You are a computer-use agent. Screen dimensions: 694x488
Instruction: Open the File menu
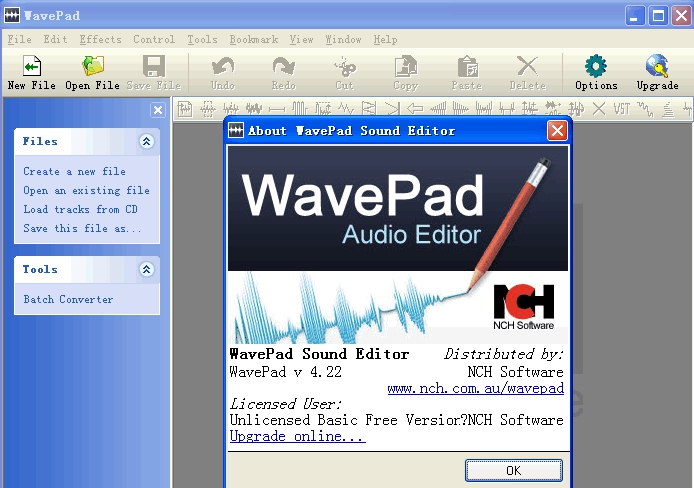point(19,39)
